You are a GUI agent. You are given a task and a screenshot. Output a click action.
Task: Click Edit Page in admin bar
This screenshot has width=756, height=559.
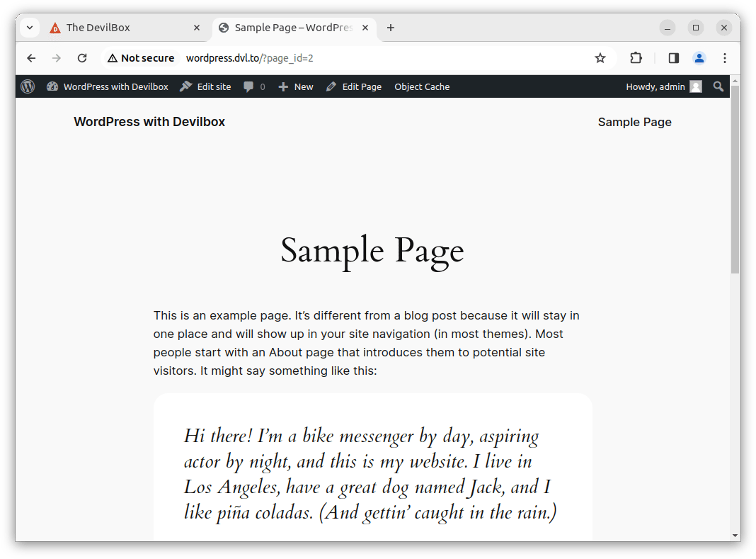tap(354, 86)
